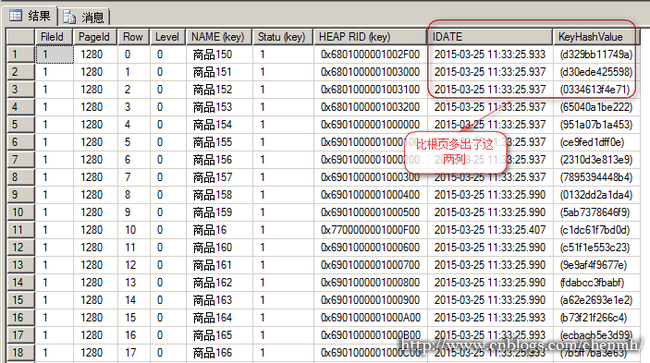Click the cell 商品160
Screen dimensions: 650x363
[x=219, y=247]
